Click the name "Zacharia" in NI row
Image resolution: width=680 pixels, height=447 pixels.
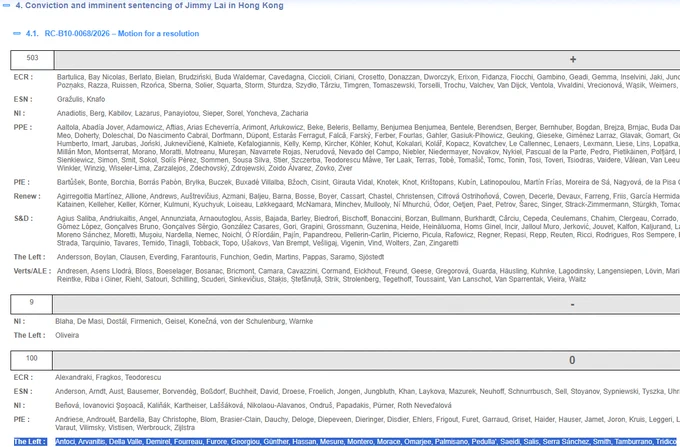294,113
